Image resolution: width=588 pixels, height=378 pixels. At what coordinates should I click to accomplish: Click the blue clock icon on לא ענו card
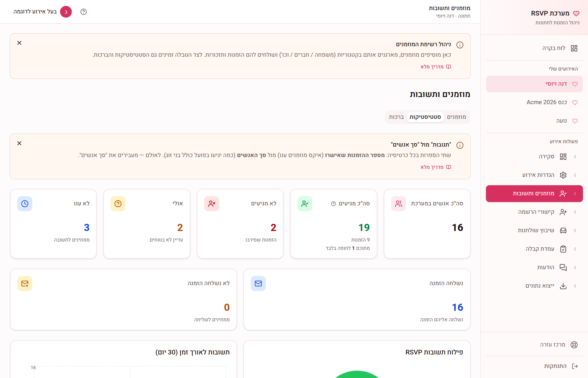click(x=25, y=203)
